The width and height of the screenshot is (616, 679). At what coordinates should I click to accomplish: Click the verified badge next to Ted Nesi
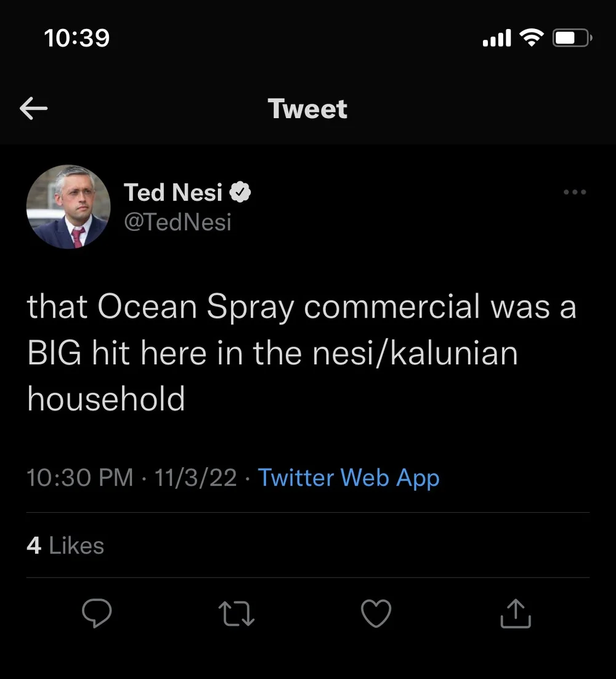pyautogui.click(x=240, y=193)
